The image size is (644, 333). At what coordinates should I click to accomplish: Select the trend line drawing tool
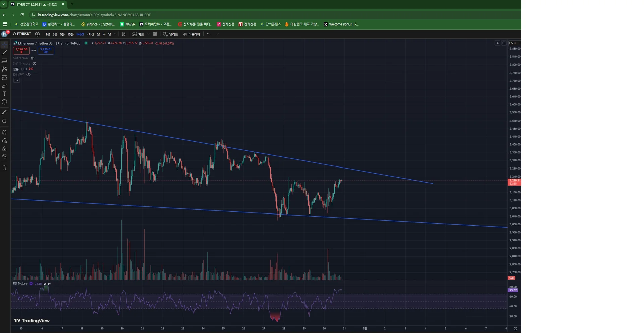4,53
